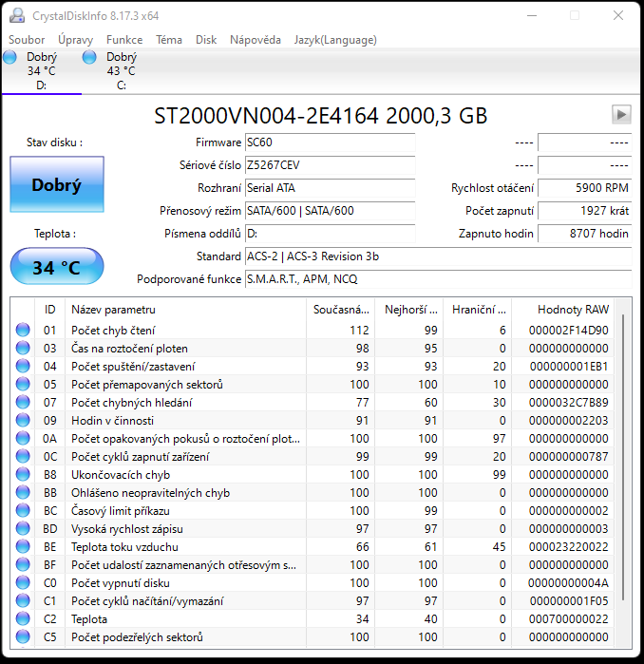Open the Soubor menu

click(27, 40)
